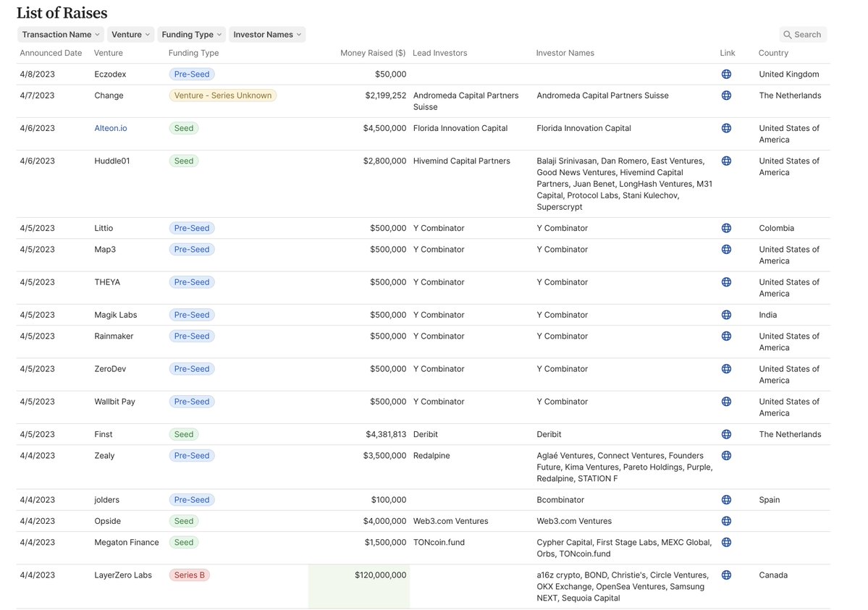Viewport: 868px width, 610px height.
Task: Click the 4/8/2023 date cell
Action: tap(37, 75)
